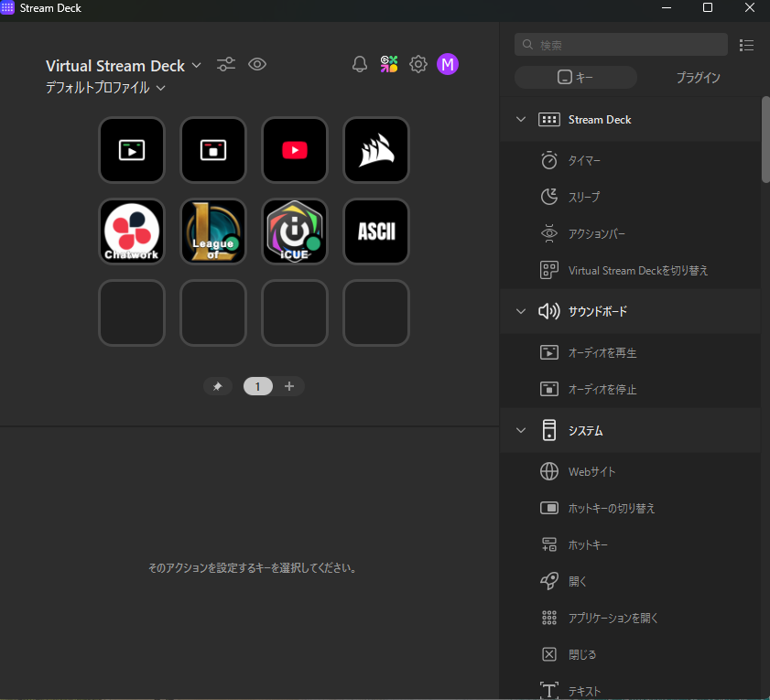Collapse the サウンドボード category
Screen dimensions: 770x700
pyautogui.click(x=521, y=311)
